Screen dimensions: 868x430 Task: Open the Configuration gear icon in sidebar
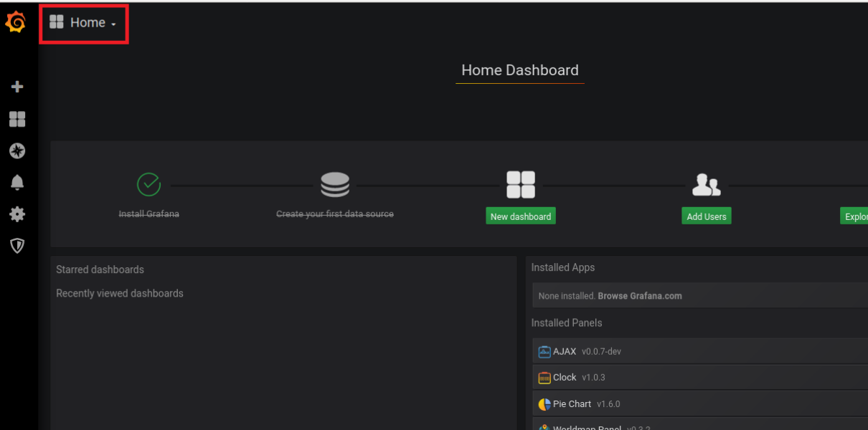point(17,214)
